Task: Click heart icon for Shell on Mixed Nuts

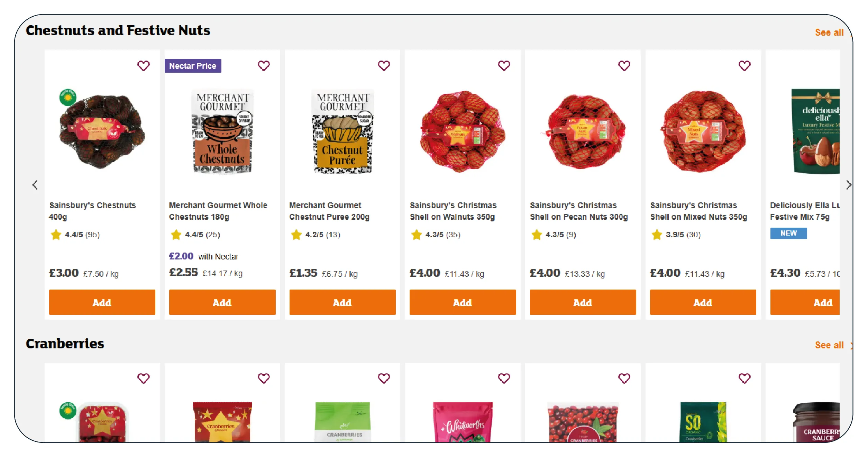Action: [x=744, y=66]
